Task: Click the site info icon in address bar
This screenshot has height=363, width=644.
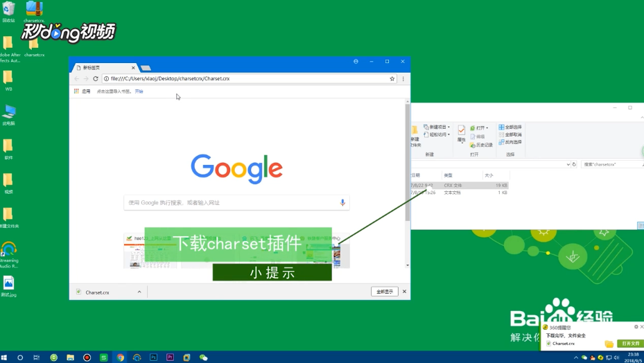Action: pyautogui.click(x=106, y=78)
